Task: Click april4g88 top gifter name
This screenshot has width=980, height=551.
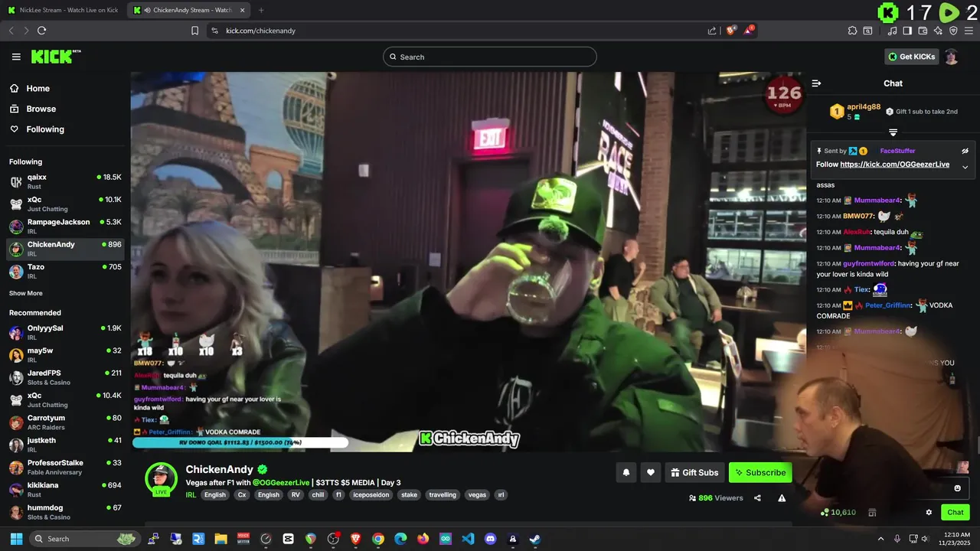Action: coord(864,107)
